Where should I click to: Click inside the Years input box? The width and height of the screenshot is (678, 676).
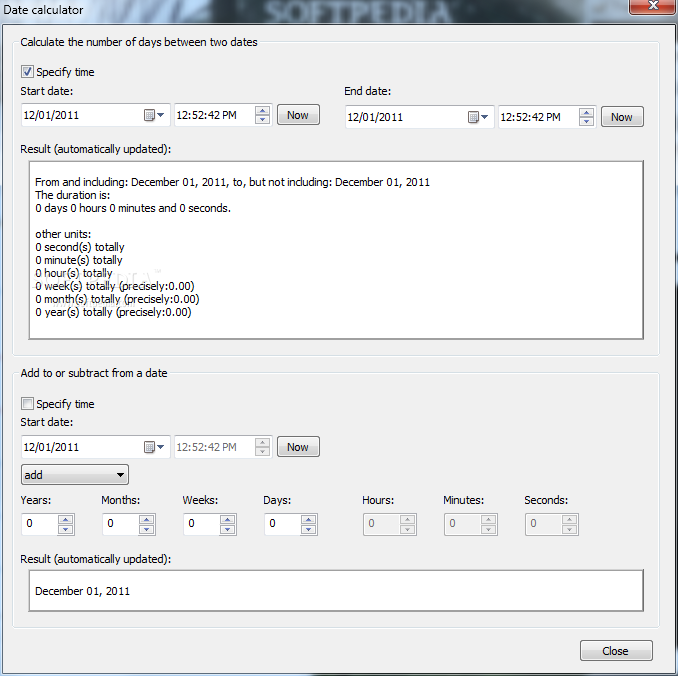[40, 524]
